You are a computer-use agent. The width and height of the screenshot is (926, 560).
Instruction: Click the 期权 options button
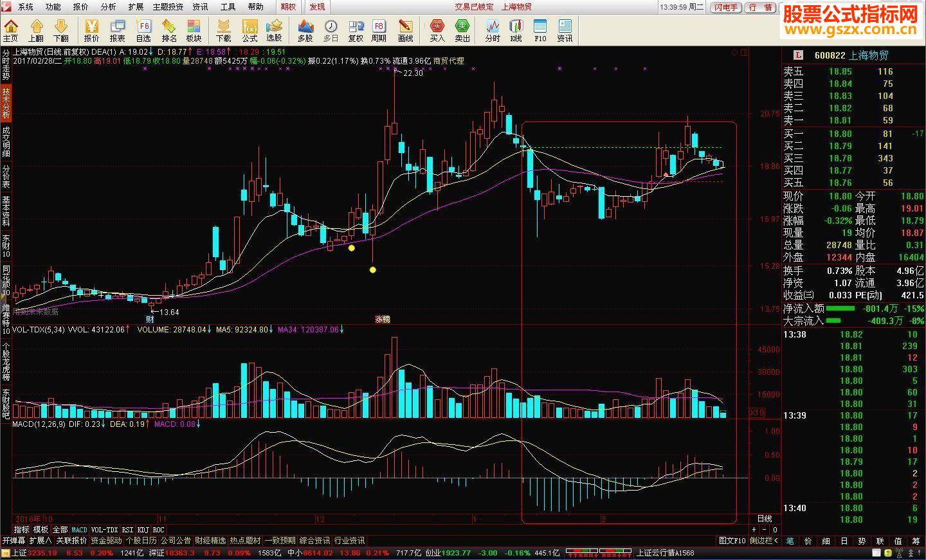[289, 7]
